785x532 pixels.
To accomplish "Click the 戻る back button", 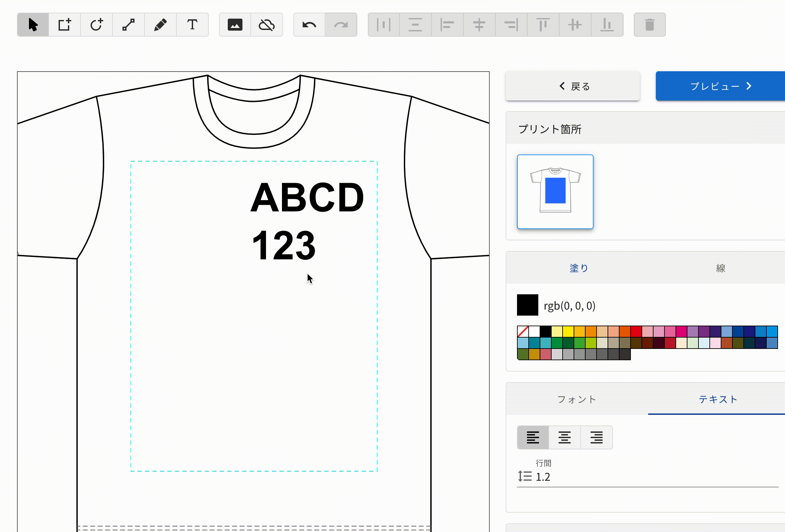I will click(573, 86).
